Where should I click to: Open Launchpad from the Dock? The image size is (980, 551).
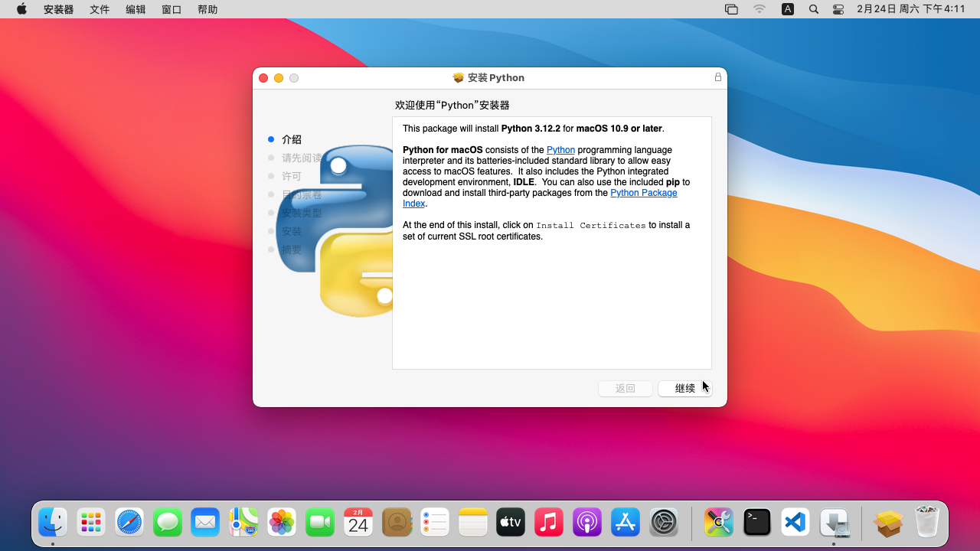pyautogui.click(x=91, y=523)
